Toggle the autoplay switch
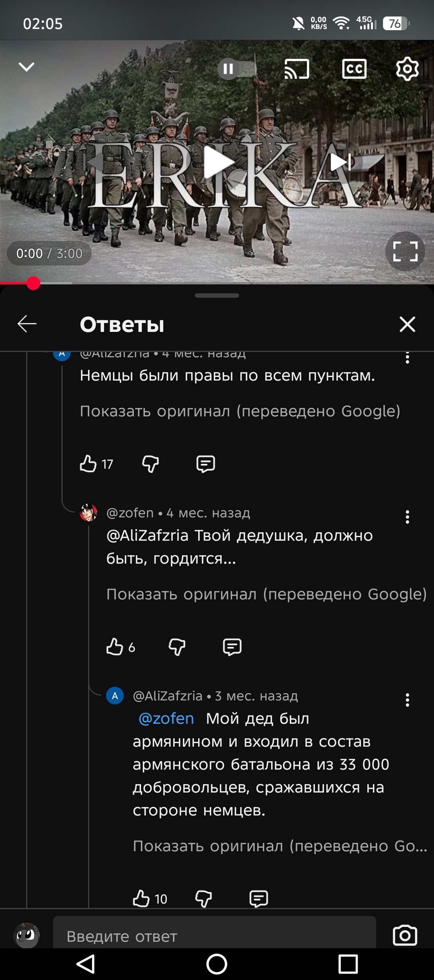The height and width of the screenshot is (980, 434). 237,69
